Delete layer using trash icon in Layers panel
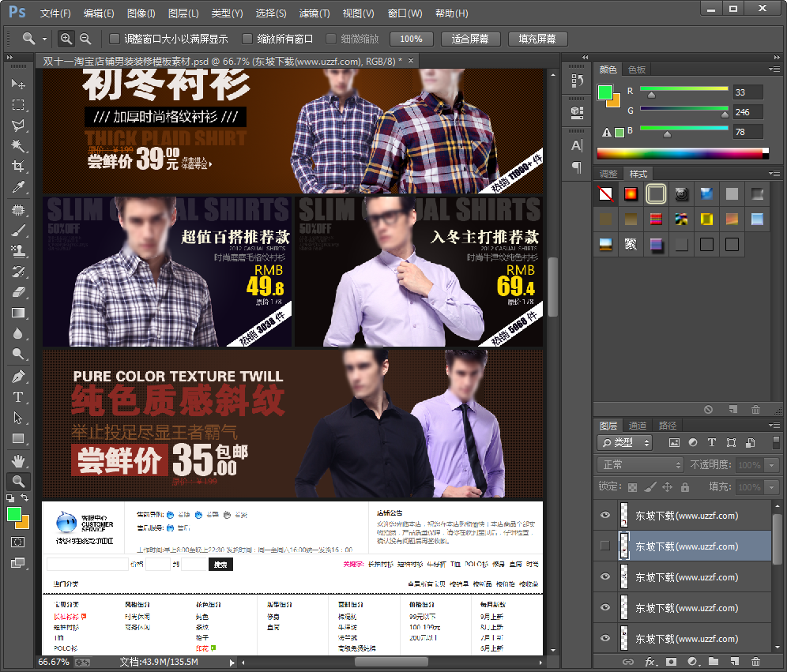 755,661
